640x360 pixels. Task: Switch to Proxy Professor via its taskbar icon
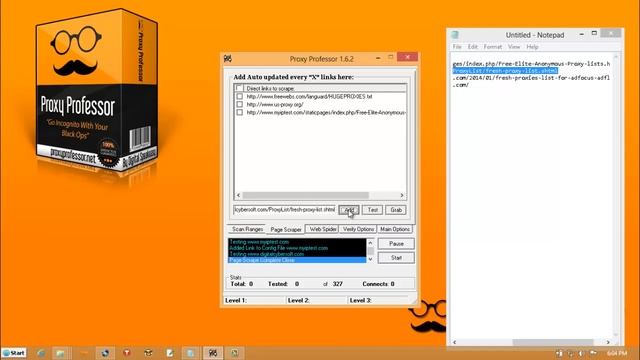click(x=213, y=353)
